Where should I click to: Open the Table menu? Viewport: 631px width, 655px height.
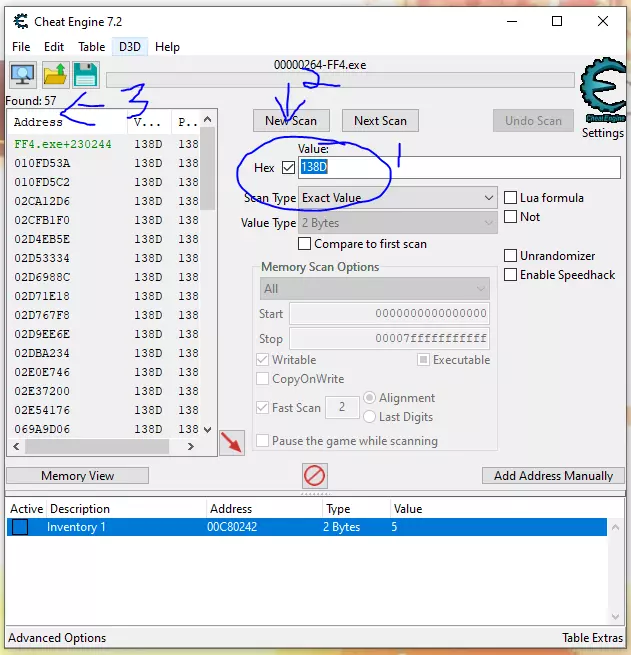pos(91,47)
